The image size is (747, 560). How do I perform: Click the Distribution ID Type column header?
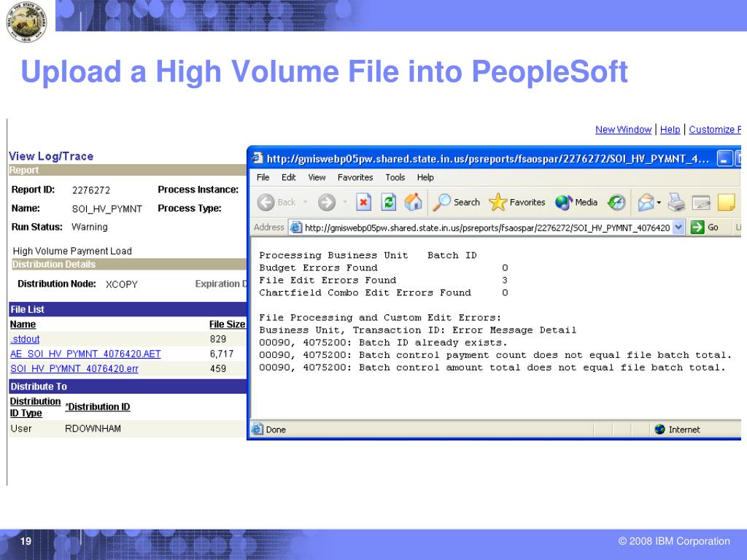coord(35,407)
